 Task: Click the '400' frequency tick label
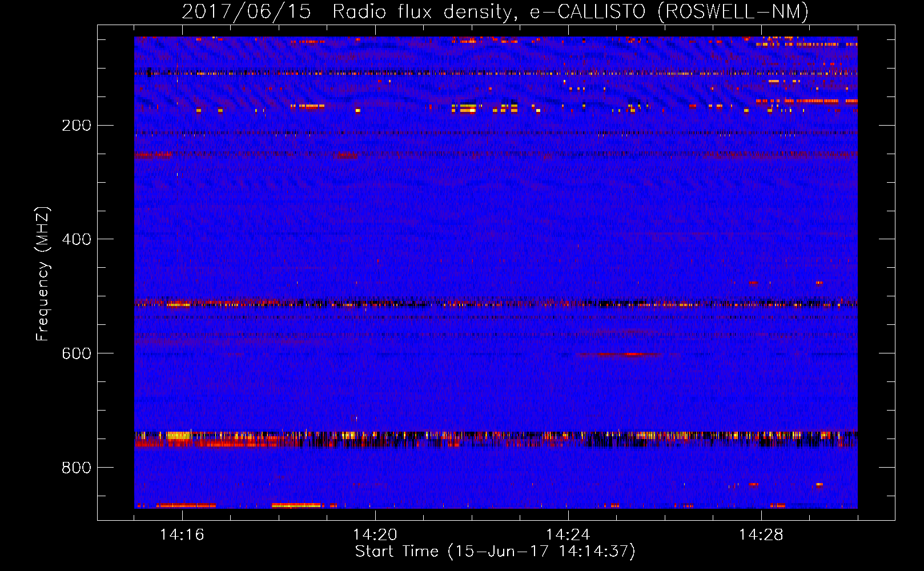click(x=77, y=239)
